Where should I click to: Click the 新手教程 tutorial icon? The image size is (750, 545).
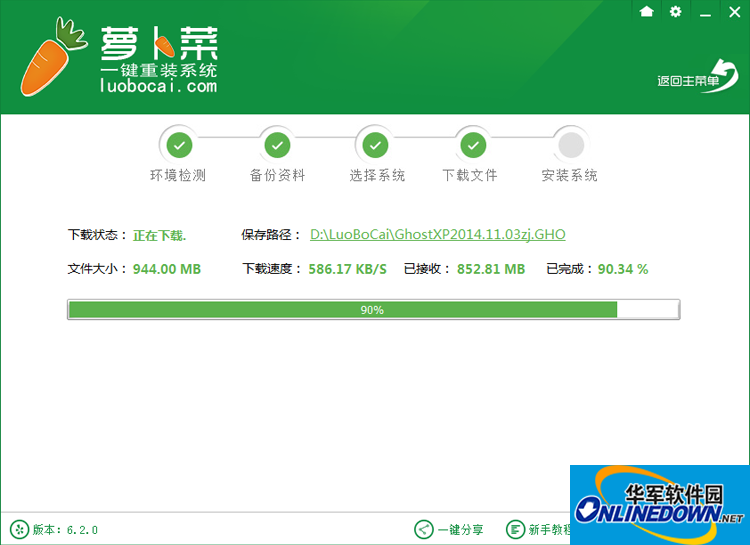point(515,529)
